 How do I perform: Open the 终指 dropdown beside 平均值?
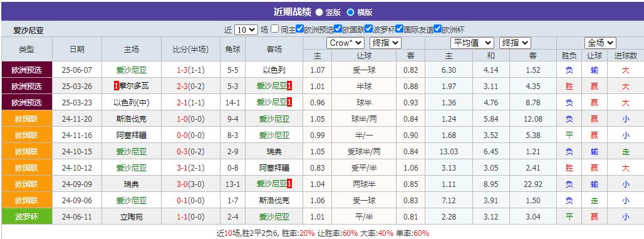pos(515,43)
